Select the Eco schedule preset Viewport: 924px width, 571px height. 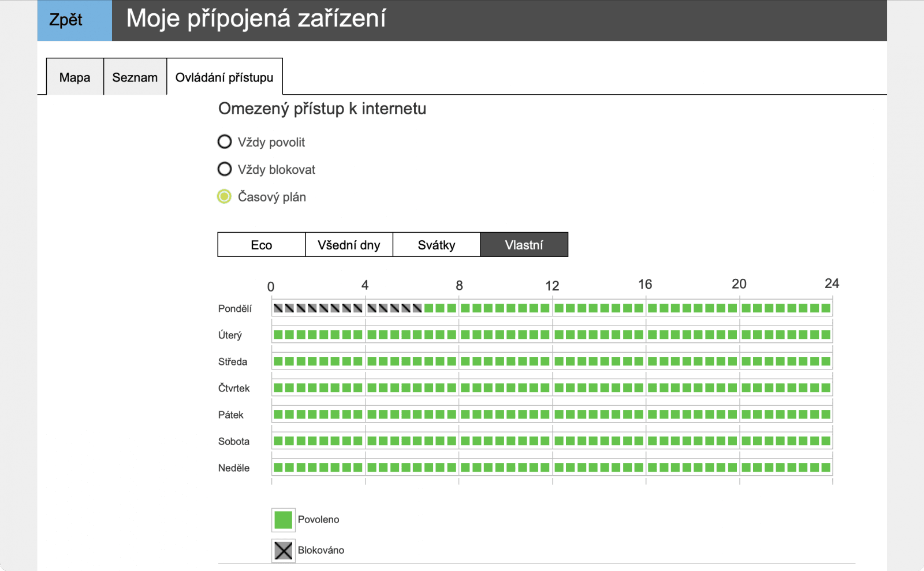260,244
